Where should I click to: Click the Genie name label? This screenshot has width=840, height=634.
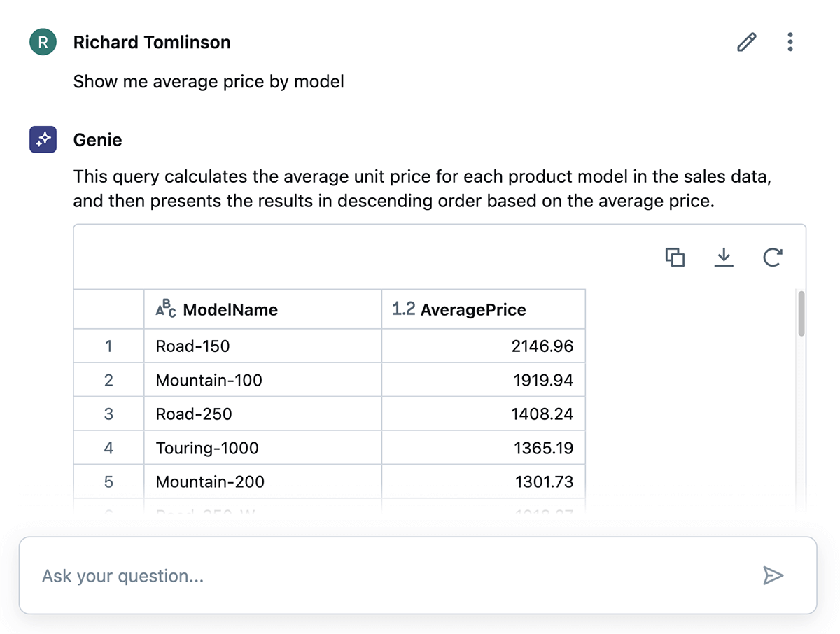coord(97,140)
